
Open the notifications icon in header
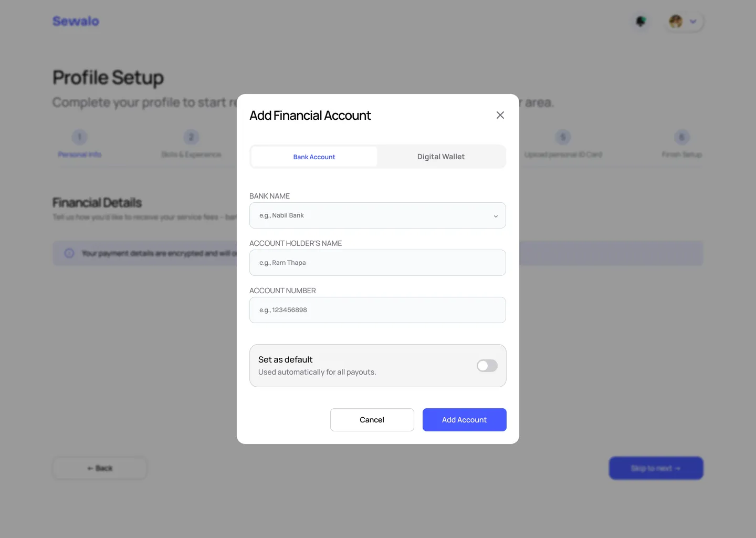coord(640,22)
